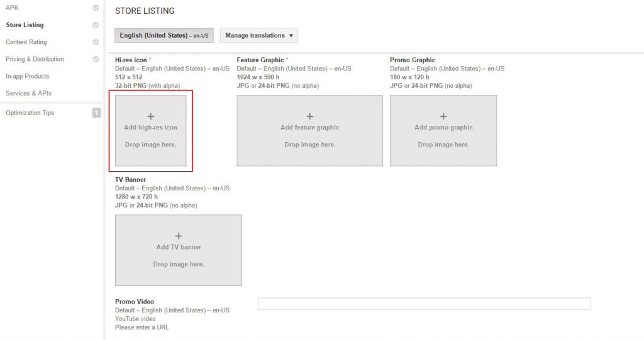
Task: Click the Optimization Tips count badge
Action: (96, 113)
